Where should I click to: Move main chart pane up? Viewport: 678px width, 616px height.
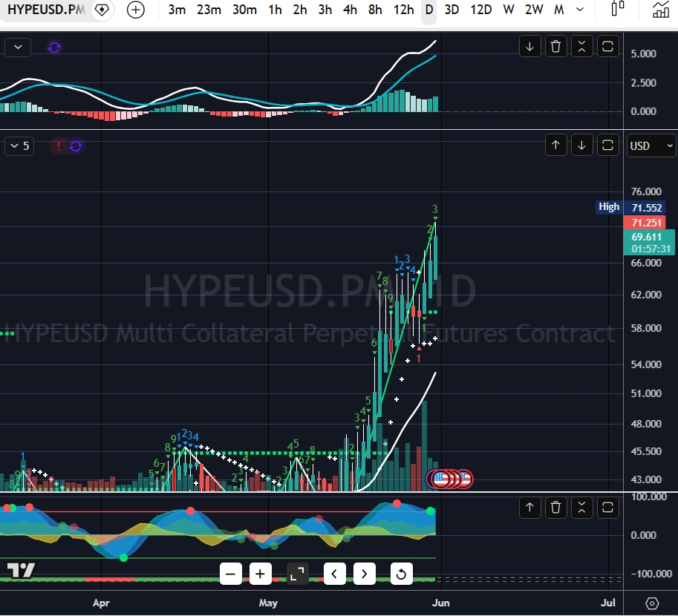(555, 145)
